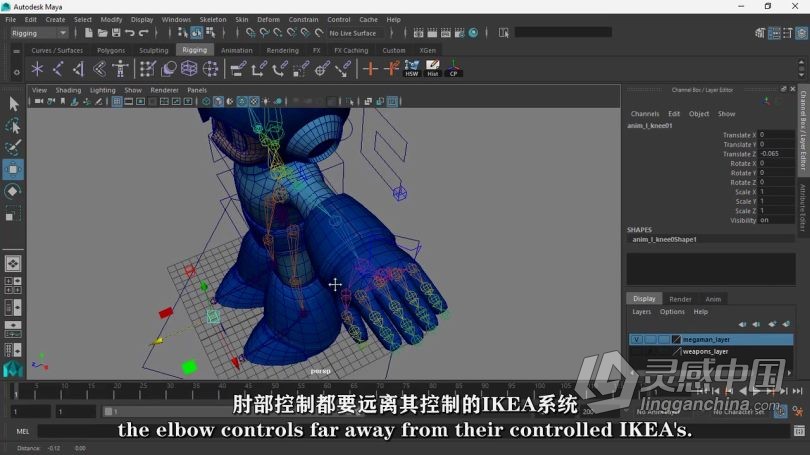
Task: Activate the Scale tool
Action: (x=13, y=213)
